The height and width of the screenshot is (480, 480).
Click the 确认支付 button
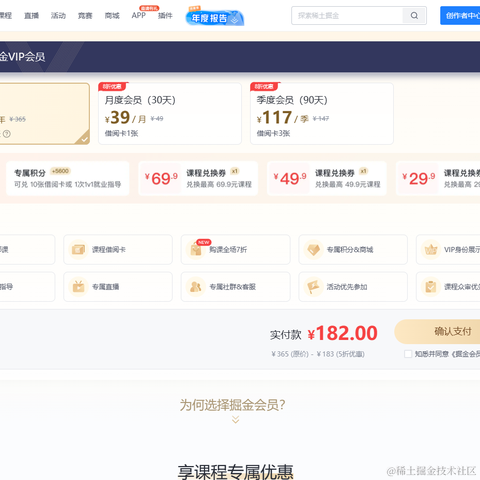pos(437,331)
